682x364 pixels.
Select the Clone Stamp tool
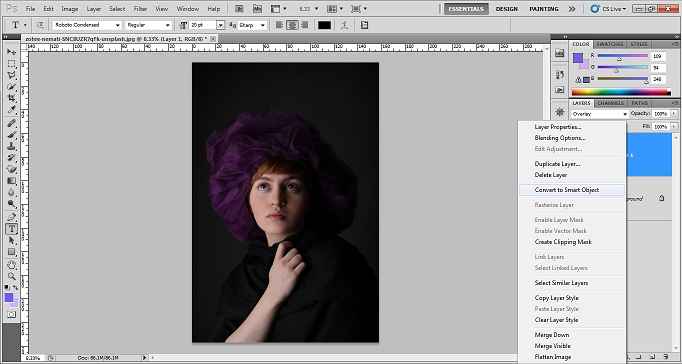pyautogui.click(x=11, y=147)
